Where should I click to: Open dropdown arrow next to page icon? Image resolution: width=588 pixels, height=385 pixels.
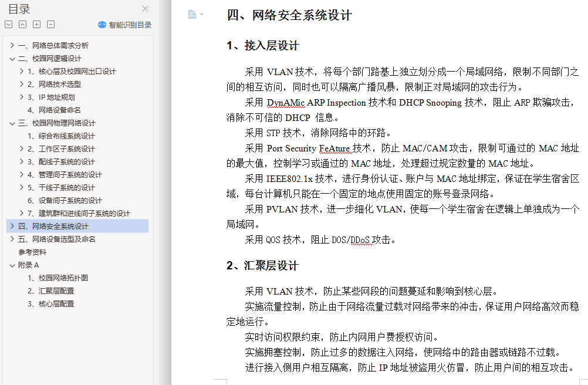pos(202,15)
